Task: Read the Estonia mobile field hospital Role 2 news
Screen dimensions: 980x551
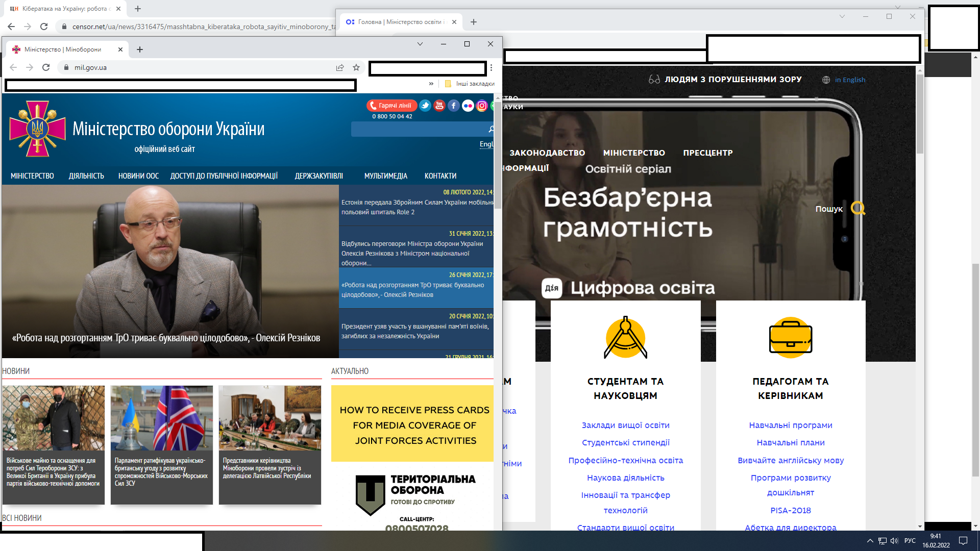Action: 416,207
